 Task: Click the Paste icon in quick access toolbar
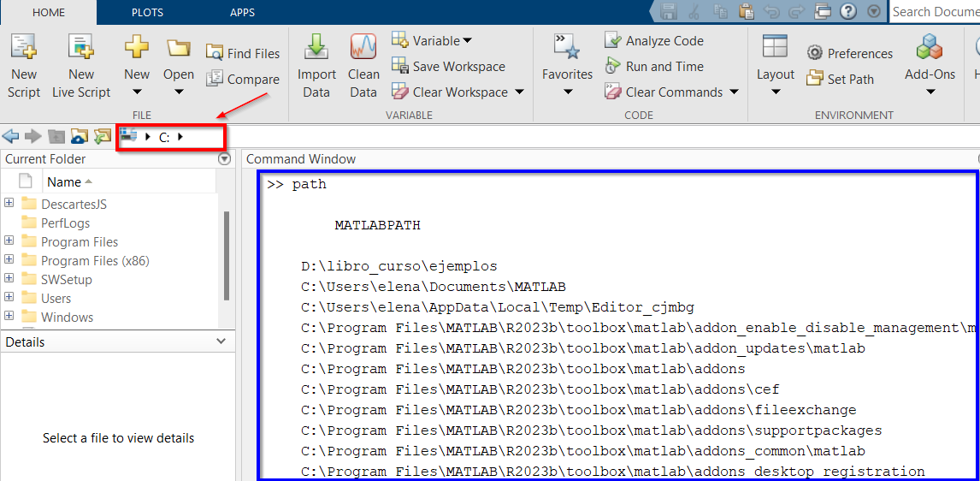coord(747,11)
